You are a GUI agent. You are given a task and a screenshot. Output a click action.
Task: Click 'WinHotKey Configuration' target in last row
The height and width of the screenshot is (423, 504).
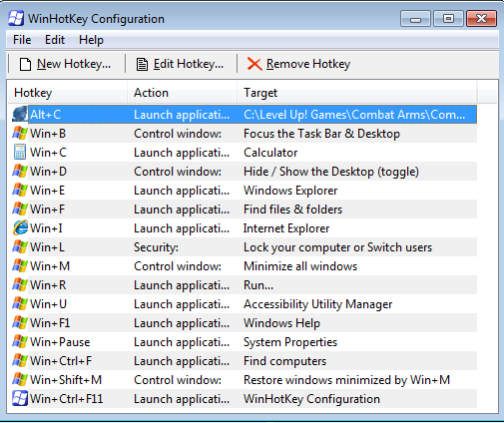pyautogui.click(x=311, y=399)
